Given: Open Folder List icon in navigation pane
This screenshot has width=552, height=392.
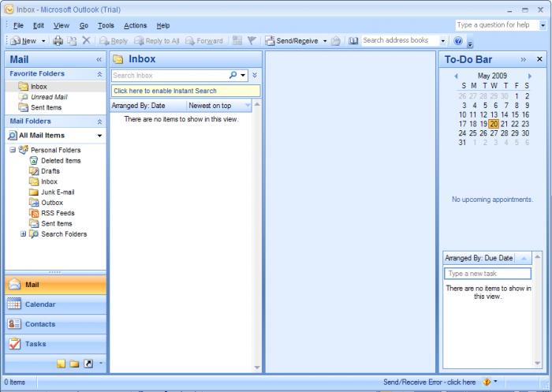Looking at the screenshot, I should 74,364.
